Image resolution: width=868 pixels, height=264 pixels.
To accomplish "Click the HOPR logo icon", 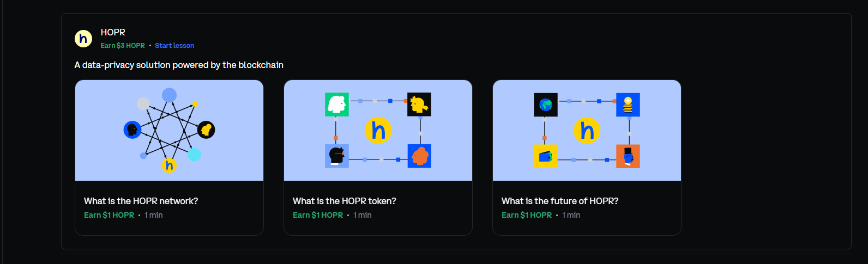I will [83, 39].
